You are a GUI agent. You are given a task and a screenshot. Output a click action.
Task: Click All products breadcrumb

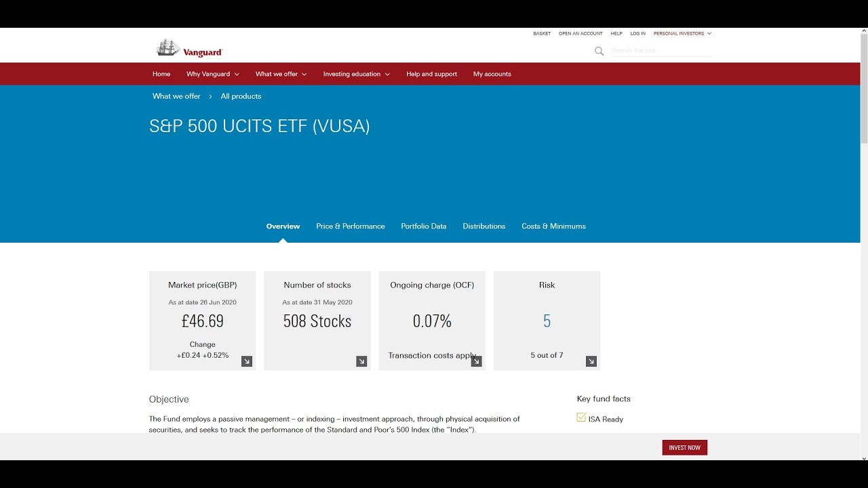pos(241,96)
